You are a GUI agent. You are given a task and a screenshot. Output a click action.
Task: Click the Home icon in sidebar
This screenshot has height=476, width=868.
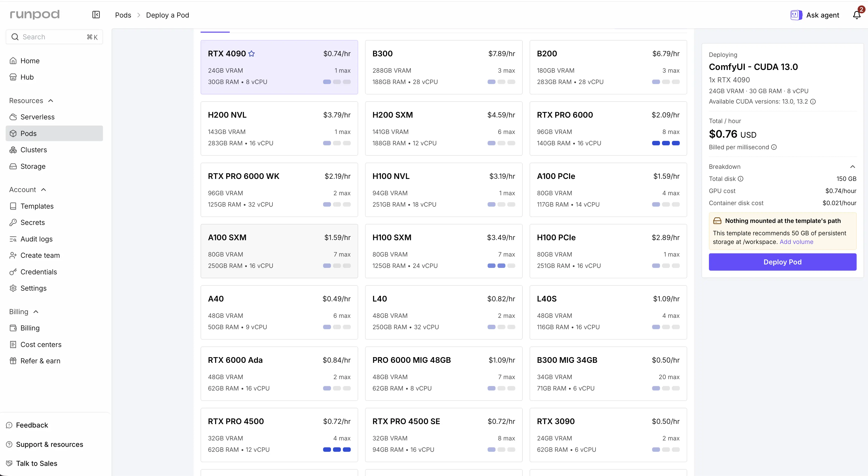13,61
